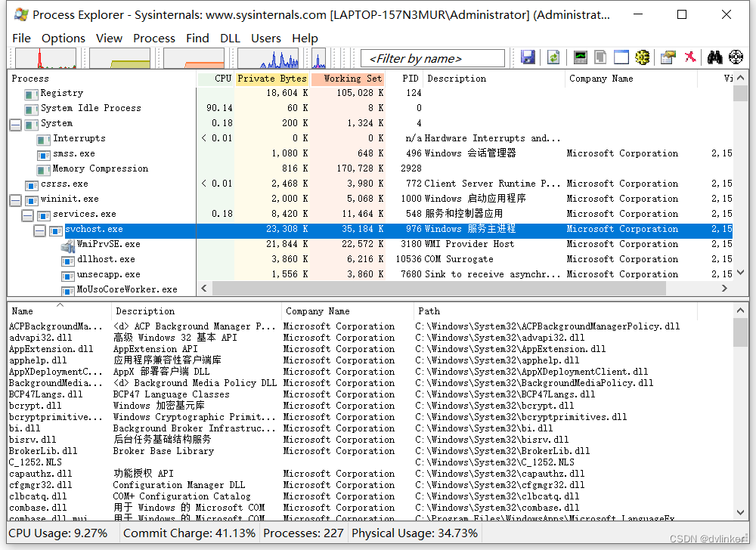This screenshot has height=550, width=756.
Task: Click the csrss.exe process icon
Action: pyautogui.click(x=31, y=185)
